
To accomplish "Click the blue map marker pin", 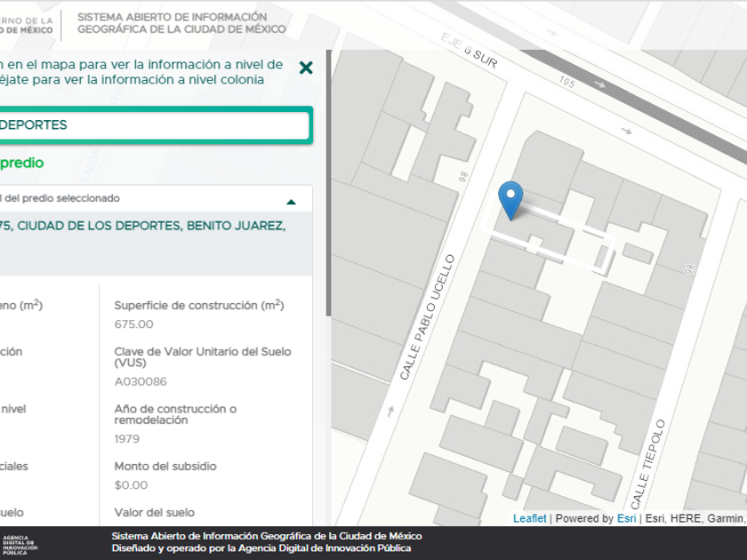I will coord(510,201).
